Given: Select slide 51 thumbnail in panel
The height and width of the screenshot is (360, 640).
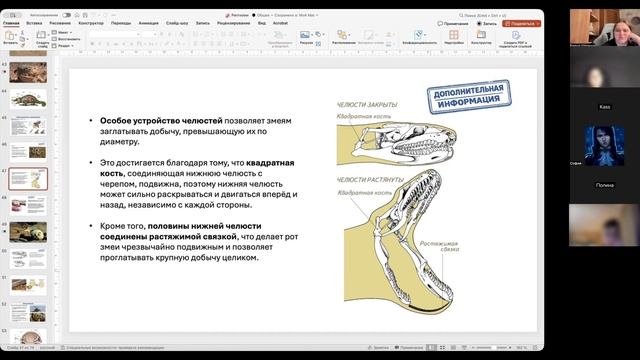Looking at the screenshot, I should [28, 285].
